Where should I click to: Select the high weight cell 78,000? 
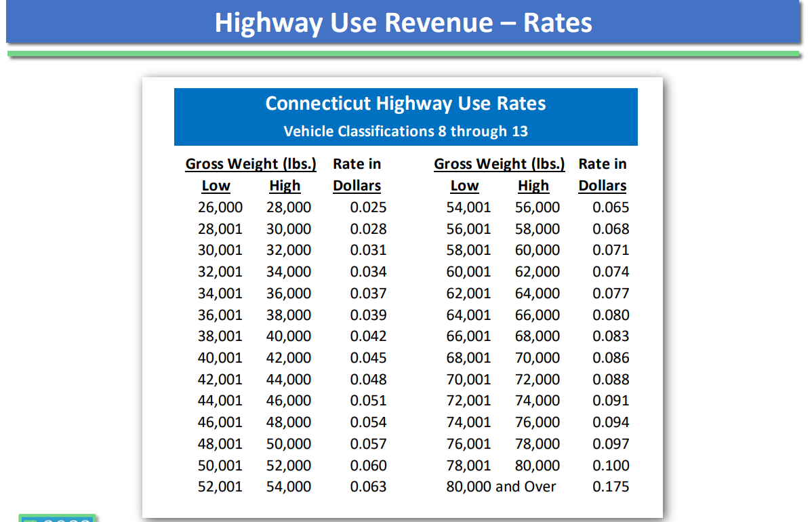point(537,444)
